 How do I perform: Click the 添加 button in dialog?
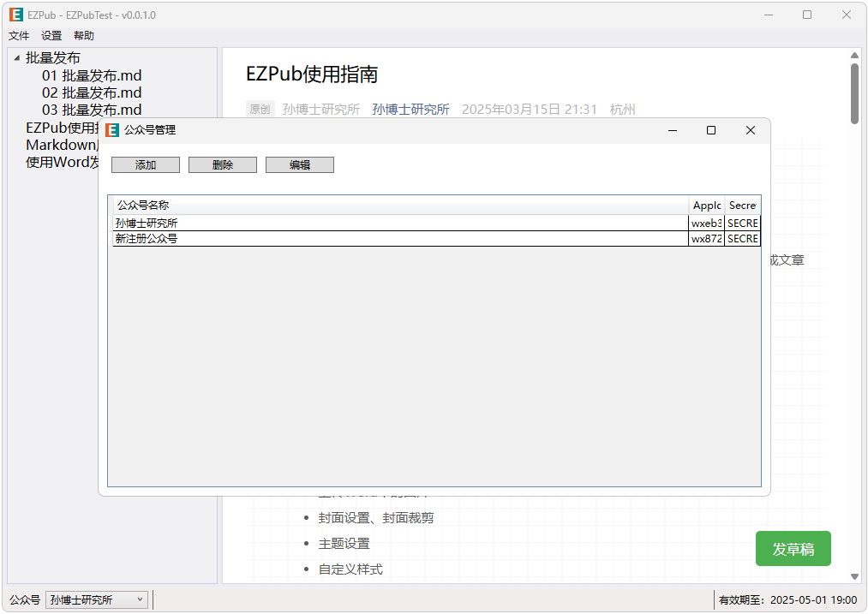click(x=146, y=165)
